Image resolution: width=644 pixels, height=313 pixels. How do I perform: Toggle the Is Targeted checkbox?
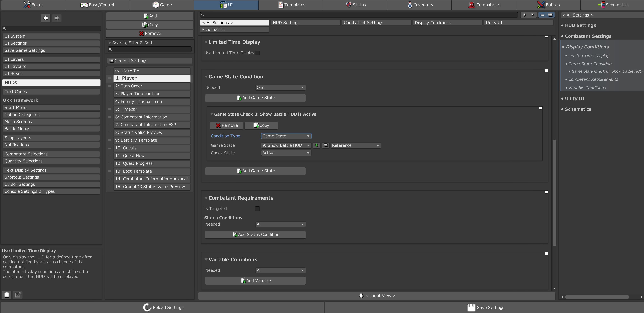(x=257, y=209)
